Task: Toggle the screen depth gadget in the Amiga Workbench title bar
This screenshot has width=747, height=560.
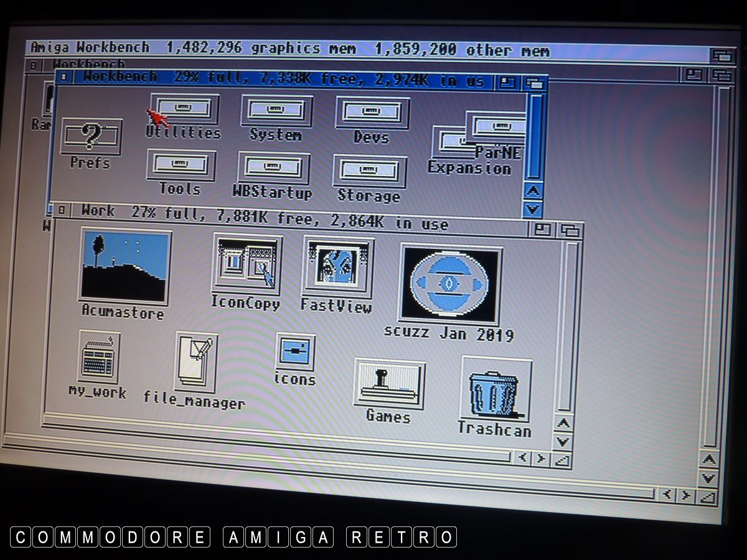Action: 722,56
